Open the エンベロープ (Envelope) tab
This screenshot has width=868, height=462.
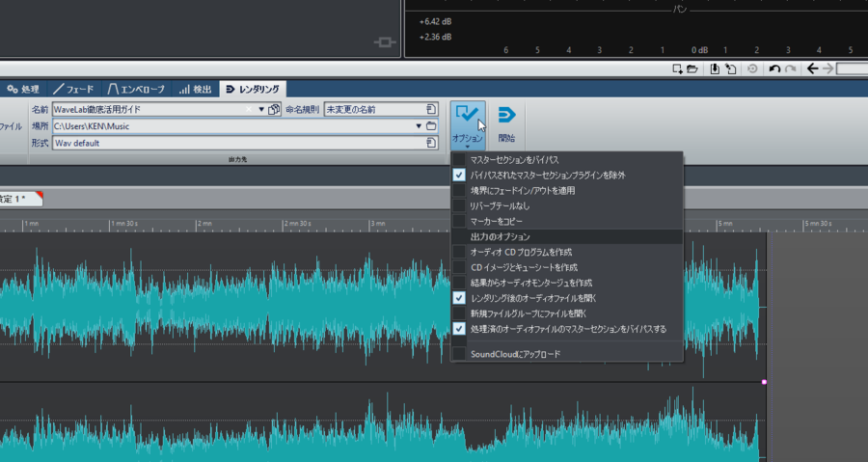pos(136,89)
